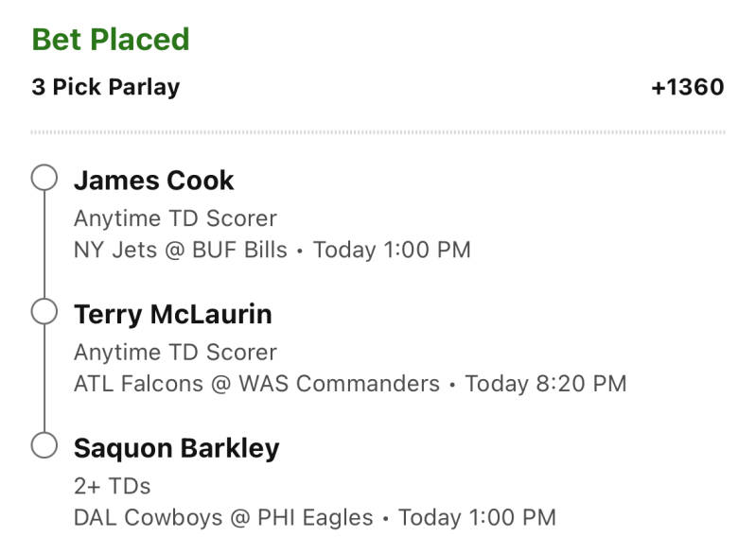Screen dimensions: 756x554
Task: Open the Terry McLaurin pick
Action: (172, 314)
